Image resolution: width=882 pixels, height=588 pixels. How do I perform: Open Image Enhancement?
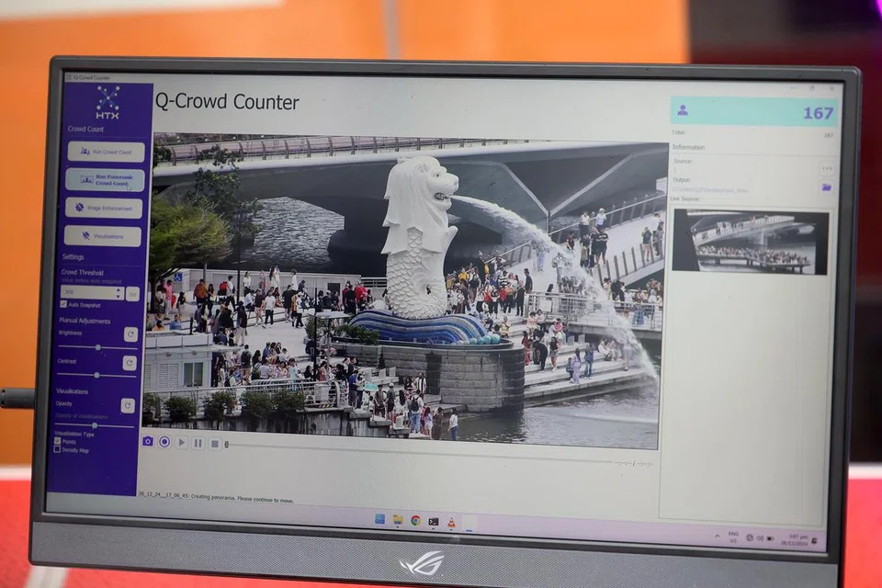click(x=104, y=208)
